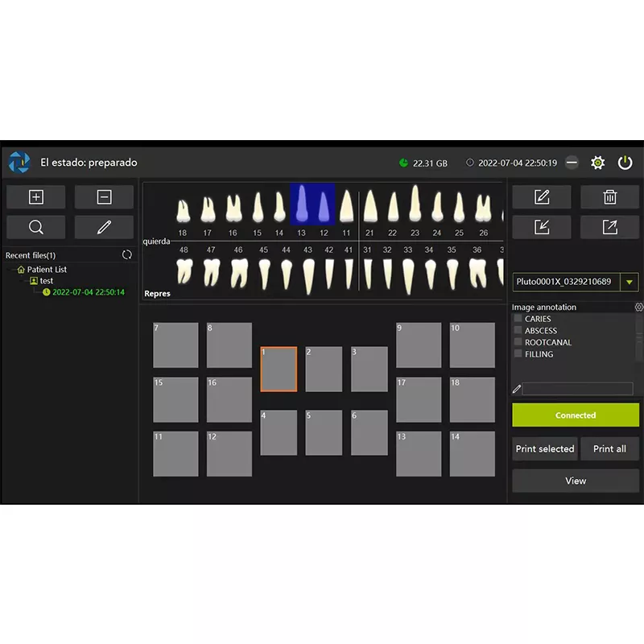Toggle the ROOTCANAL annotation checkbox
644x644 pixels.
518,342
